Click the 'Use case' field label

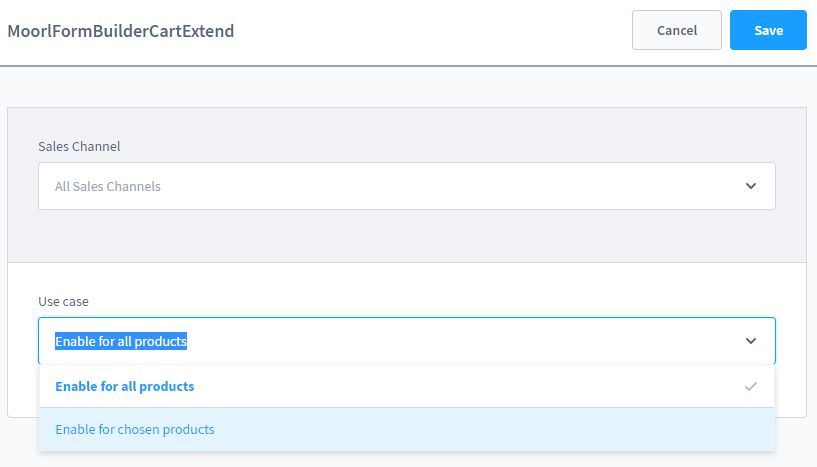pos(64,301)
